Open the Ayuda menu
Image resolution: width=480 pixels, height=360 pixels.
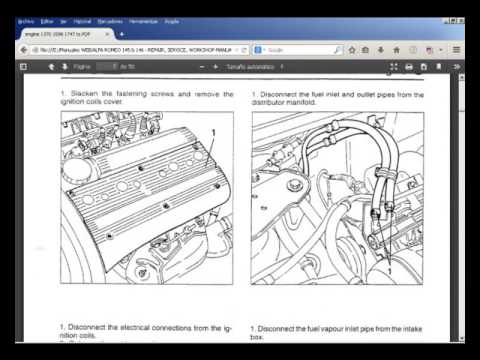pos(172,22)
